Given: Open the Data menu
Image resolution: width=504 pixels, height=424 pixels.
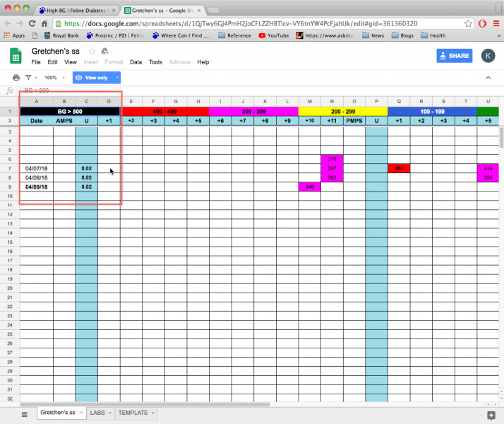Looking at the screenshot, I should click(x=136, y=62).
